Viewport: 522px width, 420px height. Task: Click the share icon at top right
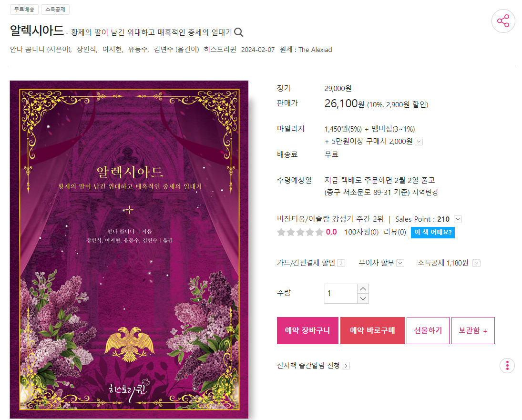coord(503,21)
